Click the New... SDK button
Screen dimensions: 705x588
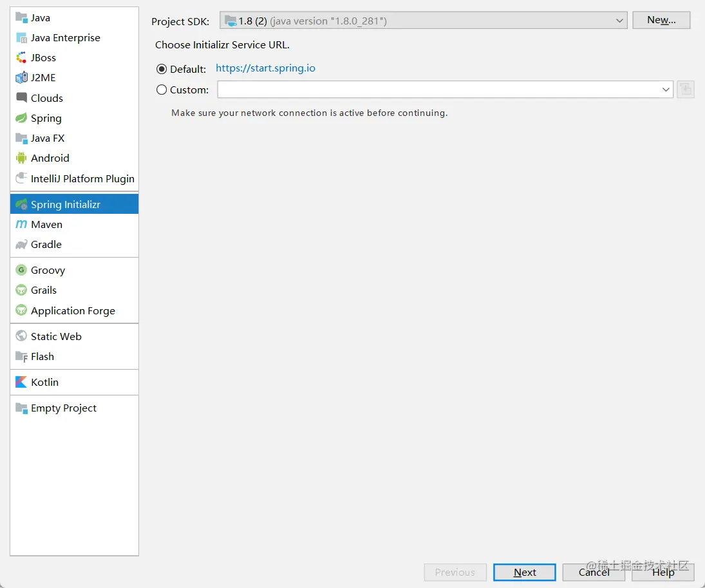[x=661, y=20]
